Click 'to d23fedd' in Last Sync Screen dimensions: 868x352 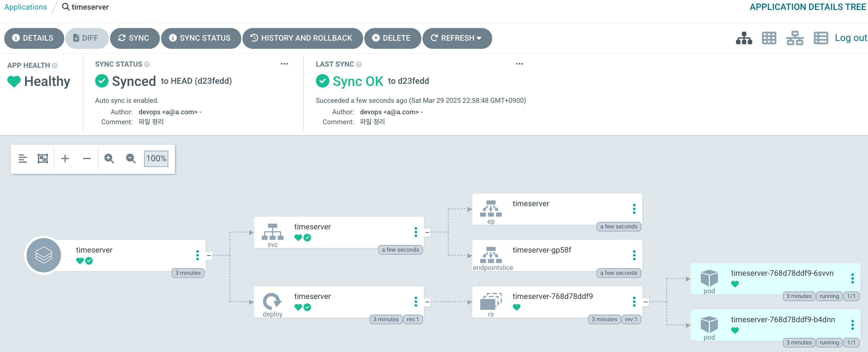point(408,81)
